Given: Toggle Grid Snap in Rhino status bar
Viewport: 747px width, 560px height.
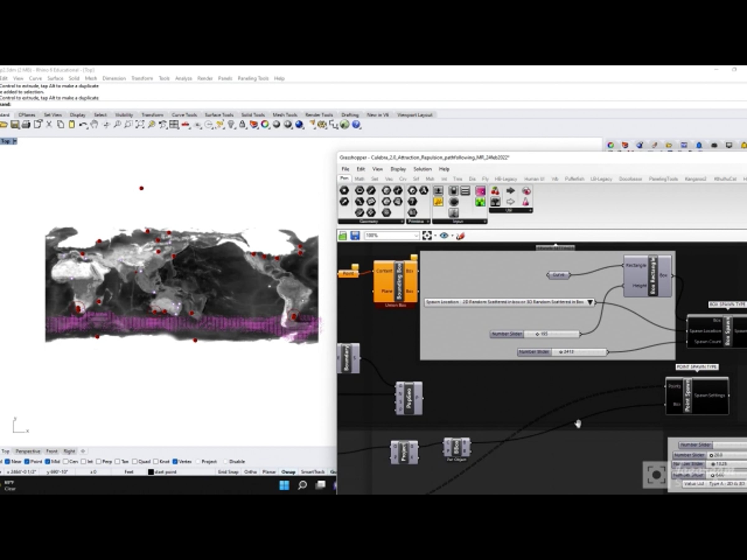Looking at the screenshot, I should 228,472.
